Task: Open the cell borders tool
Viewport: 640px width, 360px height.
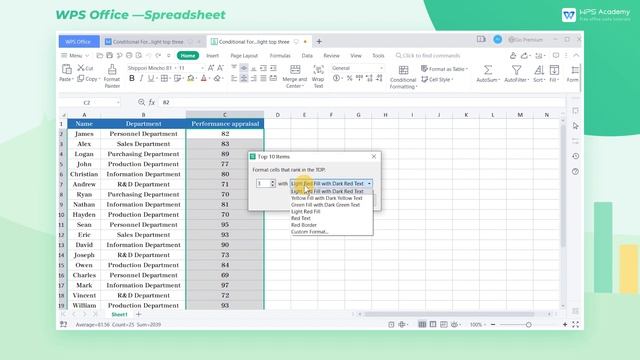Action: click(x=164, y=78)
